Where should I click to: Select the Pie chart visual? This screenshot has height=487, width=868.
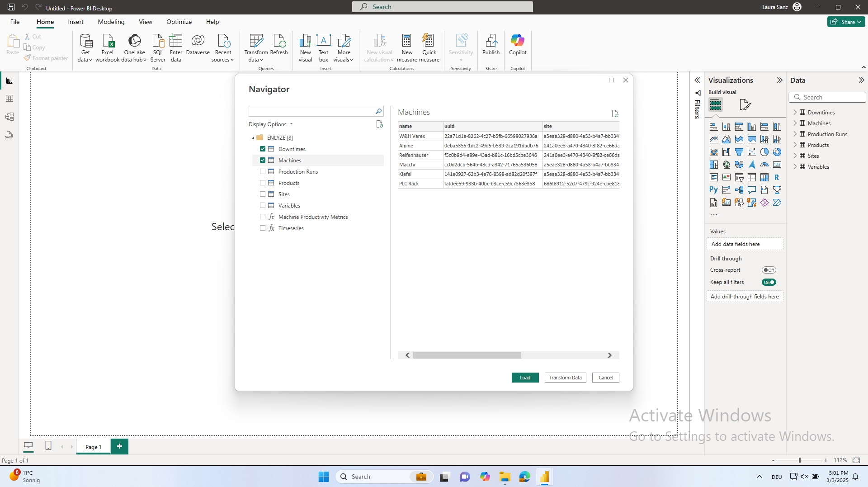[764, 152]
